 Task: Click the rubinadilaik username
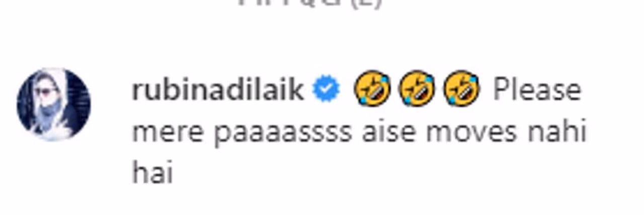point(218,90)
